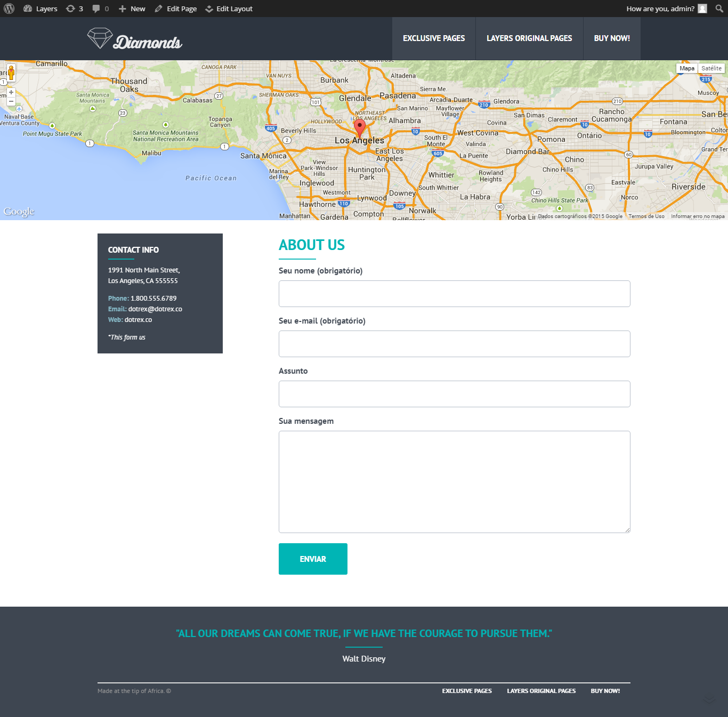The width and height of the screenshot is (728, 717).
Task: Open the map's Termos de Uso link
Action: pyautogui.click(x=646, y=216)
